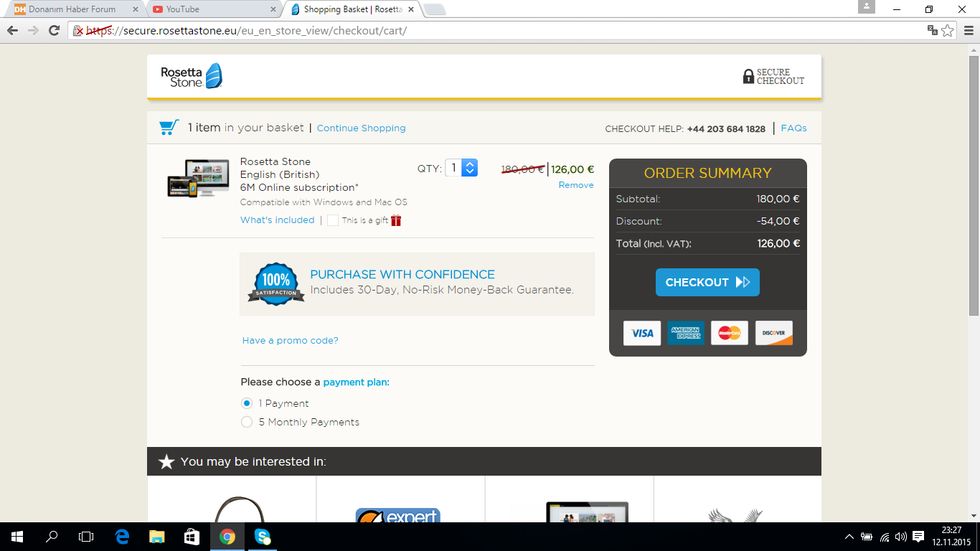
Task: Select the '5 Monthly Payments' radio option
Action: [247, 422]
